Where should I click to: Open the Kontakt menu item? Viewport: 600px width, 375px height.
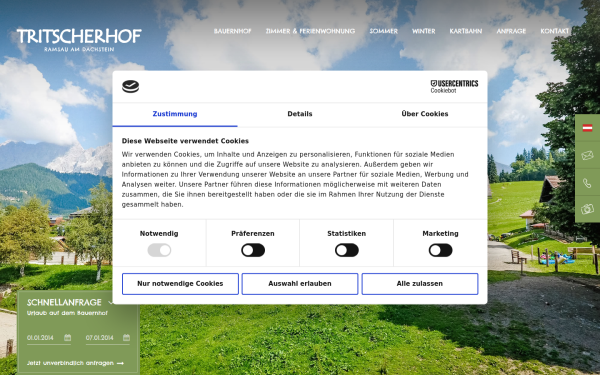(x=554, y=31)
